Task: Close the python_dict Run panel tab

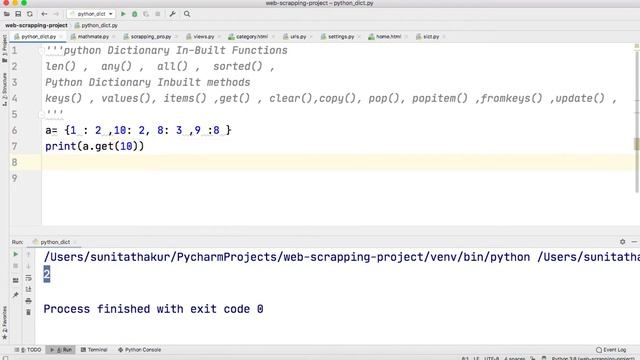Action: [75, 242]
